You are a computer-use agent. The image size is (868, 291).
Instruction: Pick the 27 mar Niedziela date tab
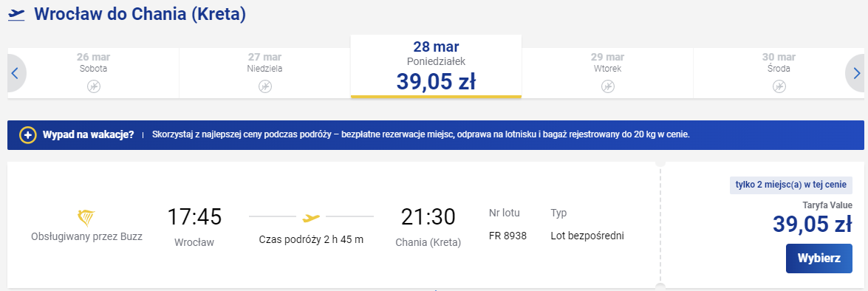(x=265, y=73)
